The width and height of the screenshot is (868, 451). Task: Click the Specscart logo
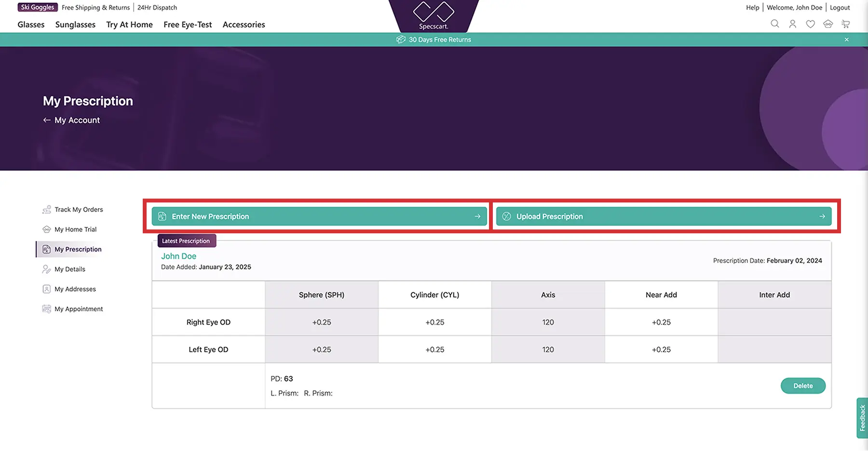pos(434,15)
